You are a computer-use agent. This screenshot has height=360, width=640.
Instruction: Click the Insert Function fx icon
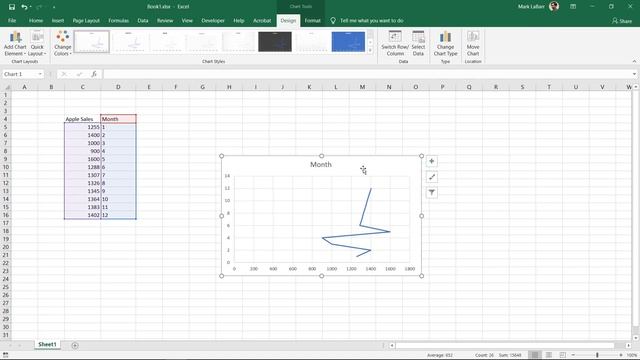point(94,74)
